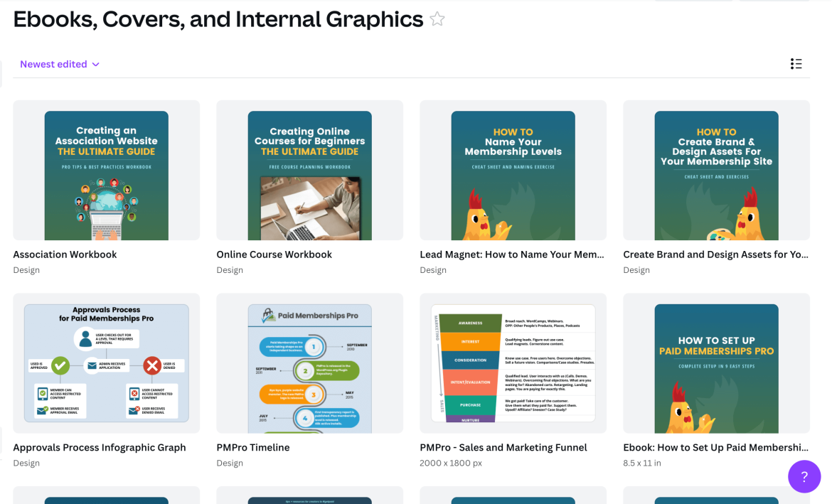Star the Ebooks folder as favorite
This screenshot has width=832, height=504.
click(x=437, y=19)
